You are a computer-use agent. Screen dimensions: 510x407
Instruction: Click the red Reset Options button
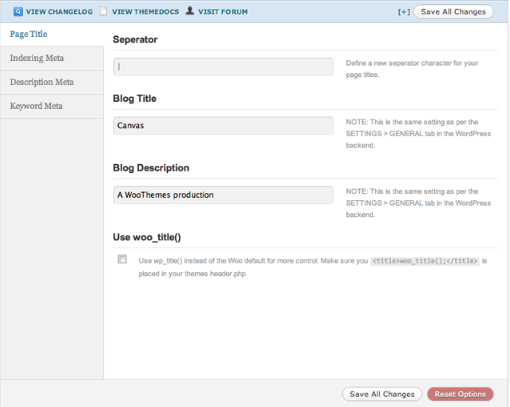coord(460,394)
